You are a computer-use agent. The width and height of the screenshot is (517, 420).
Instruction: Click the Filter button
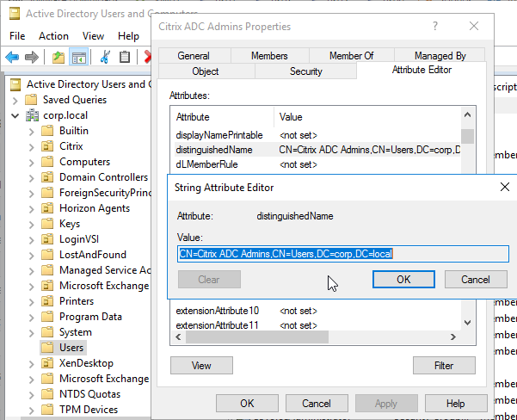click(x=444, y=366)
